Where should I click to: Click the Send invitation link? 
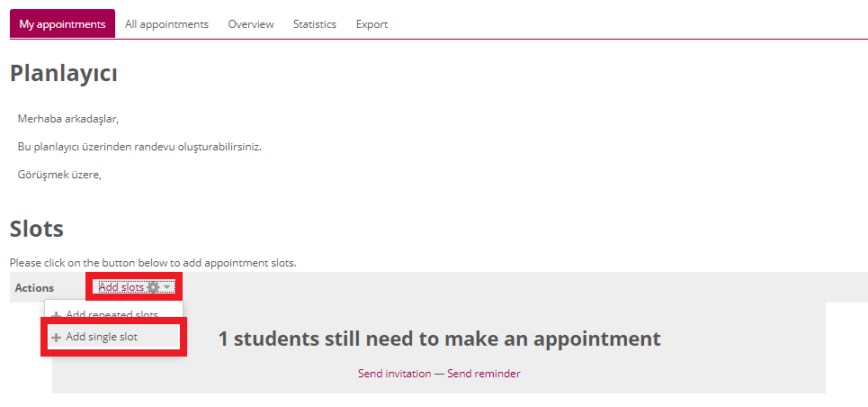(394, 374)
